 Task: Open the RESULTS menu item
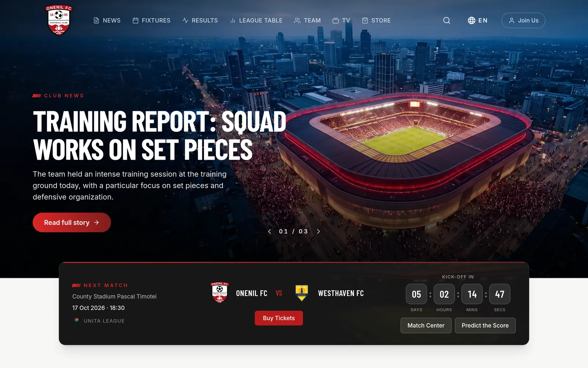point(200,21)
